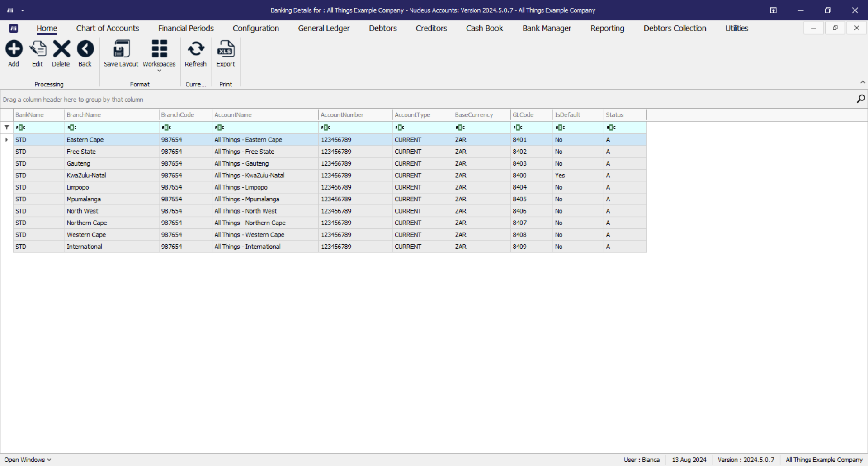Expand the Open Windows menu

(x=28, y=460)
